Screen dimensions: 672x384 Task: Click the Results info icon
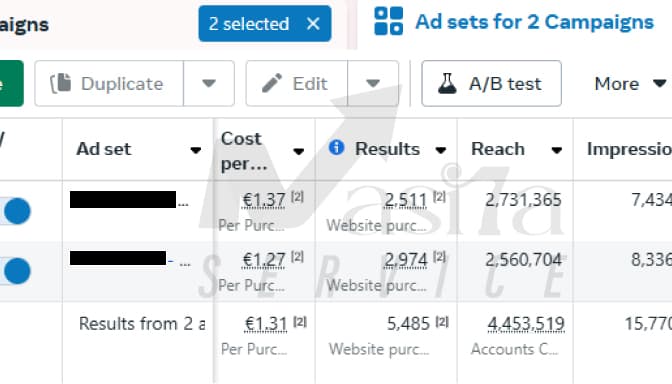click(x=336, y=147)
